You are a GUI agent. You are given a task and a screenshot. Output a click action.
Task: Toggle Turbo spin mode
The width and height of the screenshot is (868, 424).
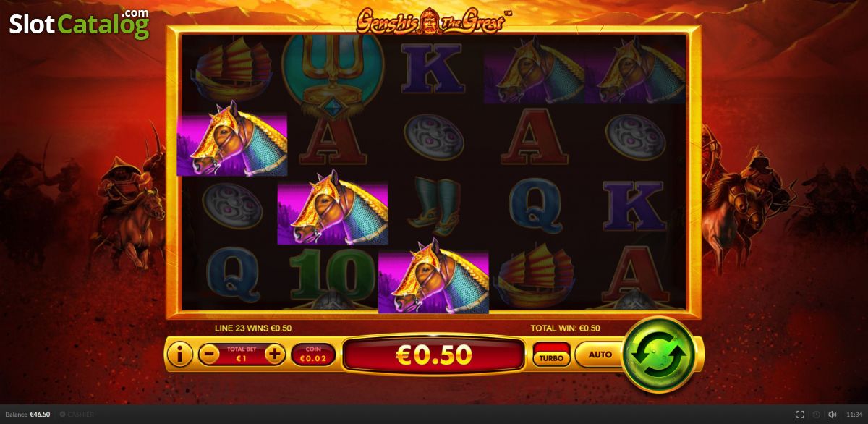[551, 355]
